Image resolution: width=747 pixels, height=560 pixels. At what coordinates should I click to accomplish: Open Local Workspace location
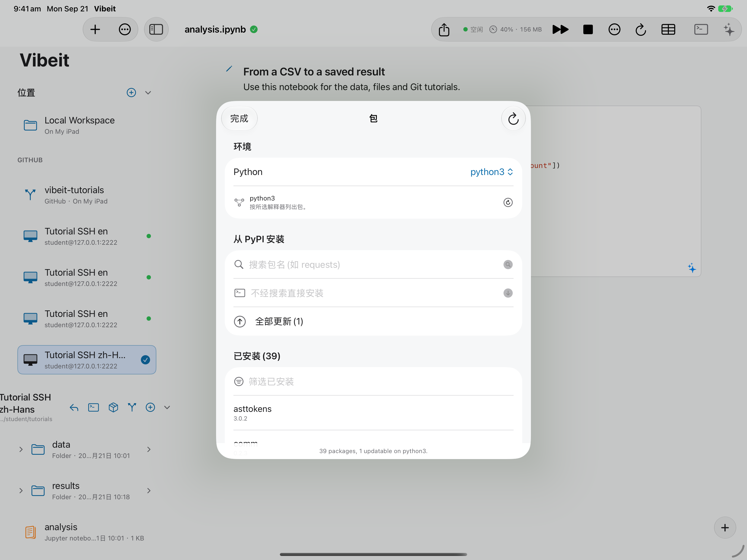[87, 125]
